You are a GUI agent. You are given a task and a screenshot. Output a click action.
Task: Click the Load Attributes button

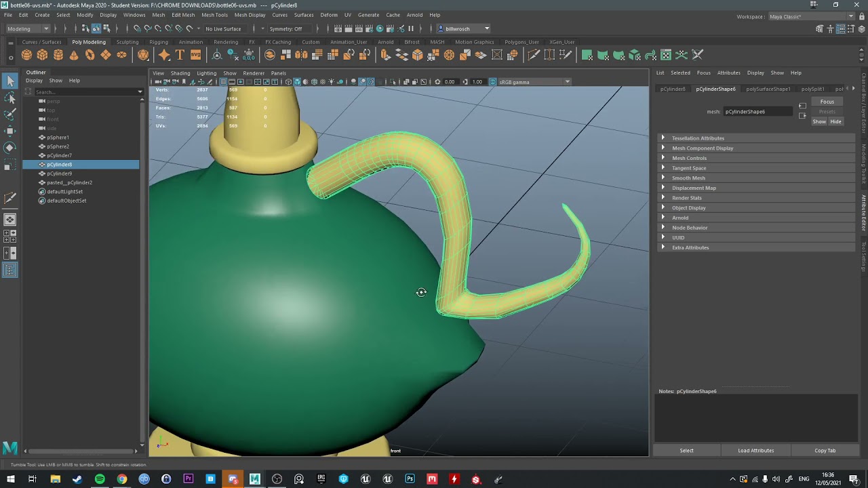click(755, 451)
